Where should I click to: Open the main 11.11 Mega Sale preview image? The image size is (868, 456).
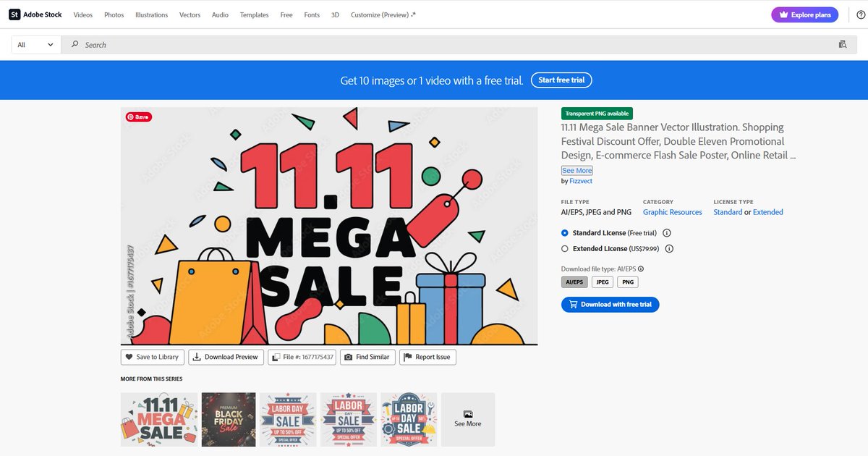pos(329,226)
